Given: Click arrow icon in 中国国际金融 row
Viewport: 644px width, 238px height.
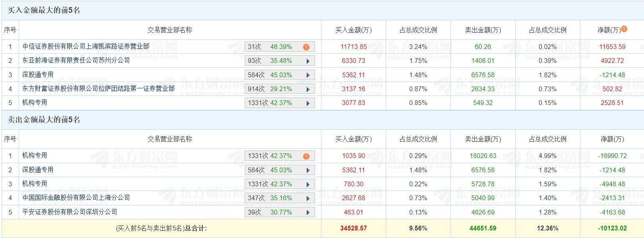Looking at the screenshot, I should click(x=308, y=198).
